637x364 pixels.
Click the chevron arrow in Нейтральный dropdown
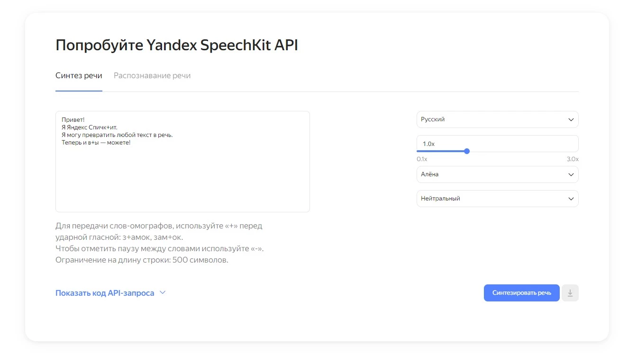(x=571, y=199)
